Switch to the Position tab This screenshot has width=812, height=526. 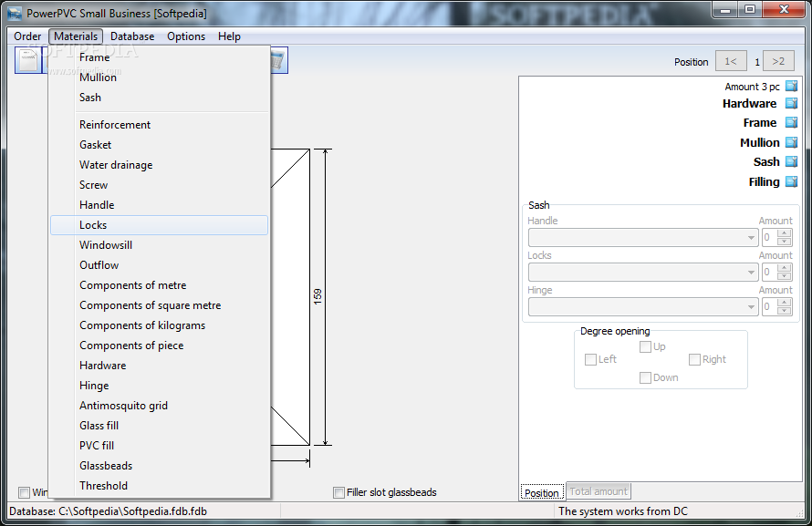542,493
